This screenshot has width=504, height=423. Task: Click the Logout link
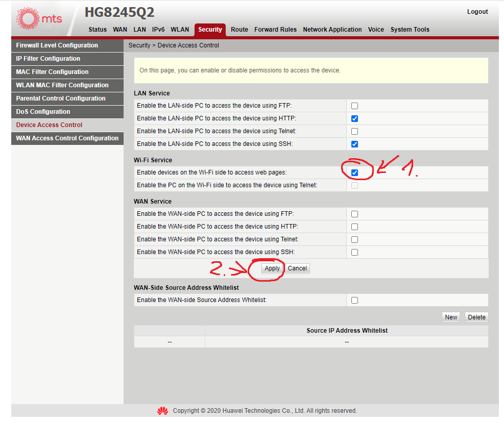pyautogui.click(x=477, y=12)
